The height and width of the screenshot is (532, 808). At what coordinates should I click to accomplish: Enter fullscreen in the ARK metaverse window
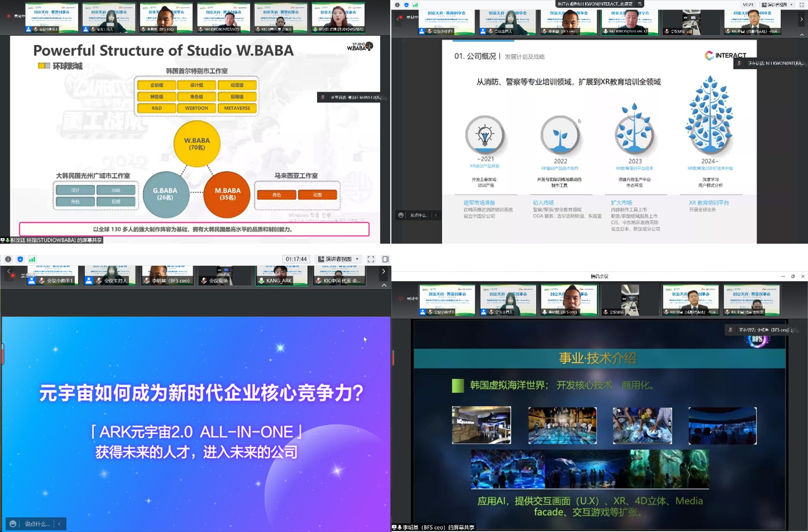tap(371, 259)
